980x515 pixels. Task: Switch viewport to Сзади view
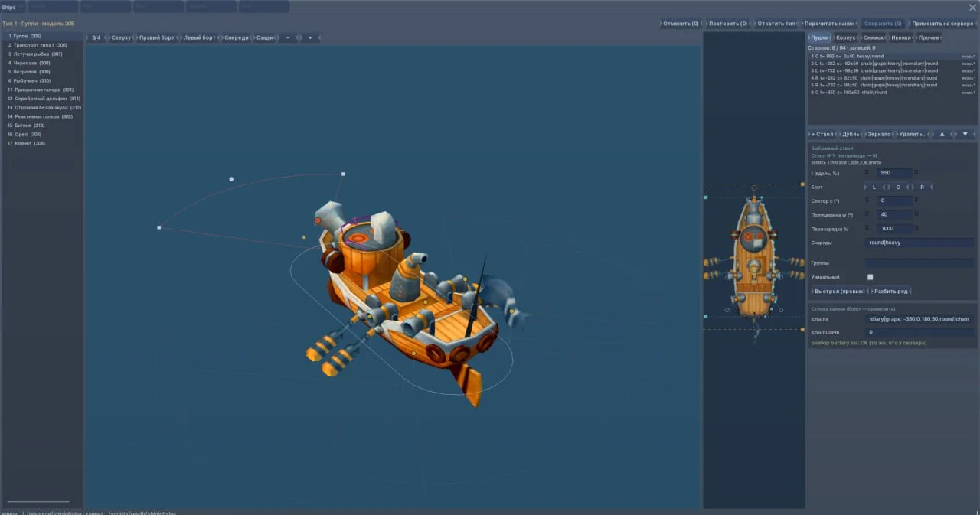click(264, 37)
